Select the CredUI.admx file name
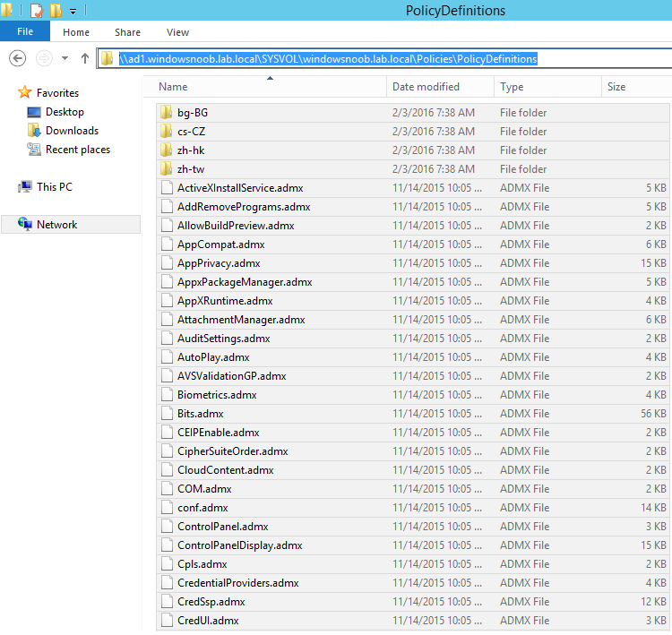 pyautogui.click(x=208, y=622)
